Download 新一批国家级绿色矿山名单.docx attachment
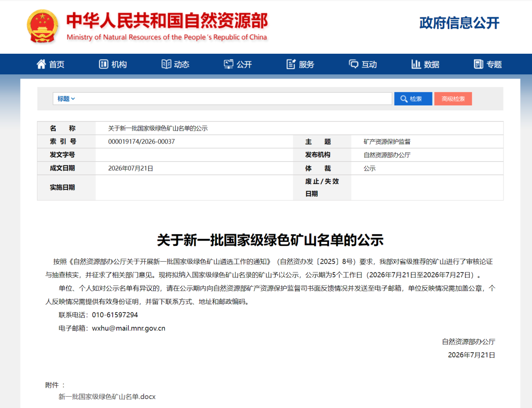This screenshot has height=408, width=532. coord(107,397)
